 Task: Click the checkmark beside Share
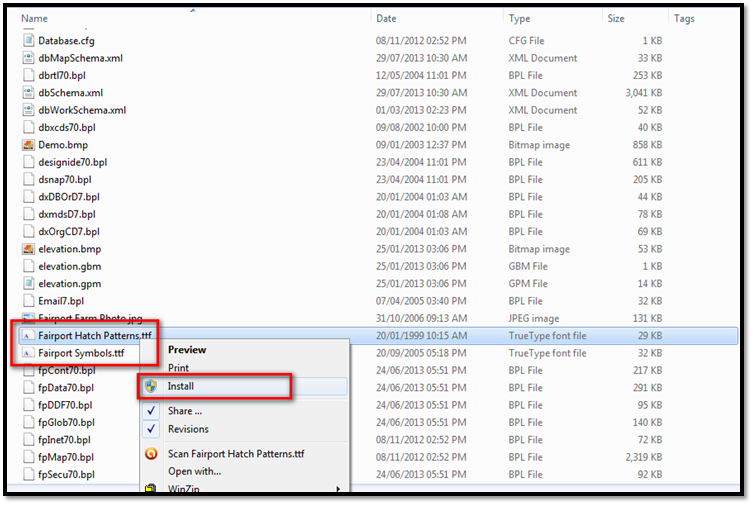click(x=151, y=411)
